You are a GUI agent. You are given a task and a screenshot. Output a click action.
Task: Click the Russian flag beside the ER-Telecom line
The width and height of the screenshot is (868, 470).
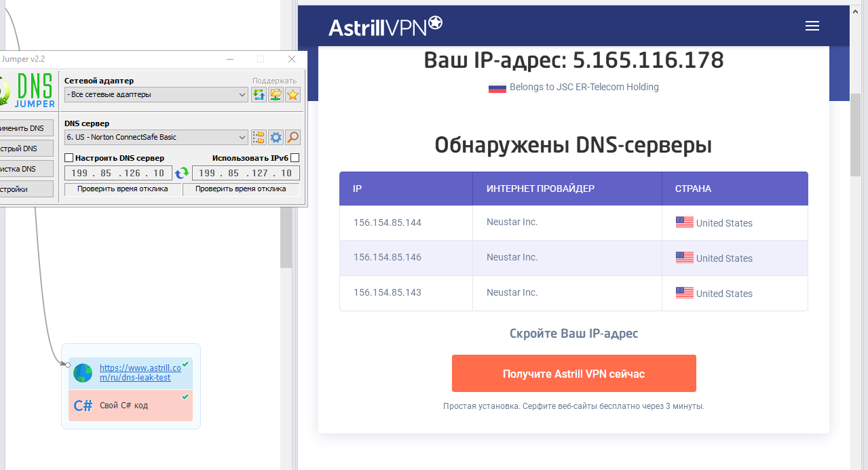coord(497,87)
